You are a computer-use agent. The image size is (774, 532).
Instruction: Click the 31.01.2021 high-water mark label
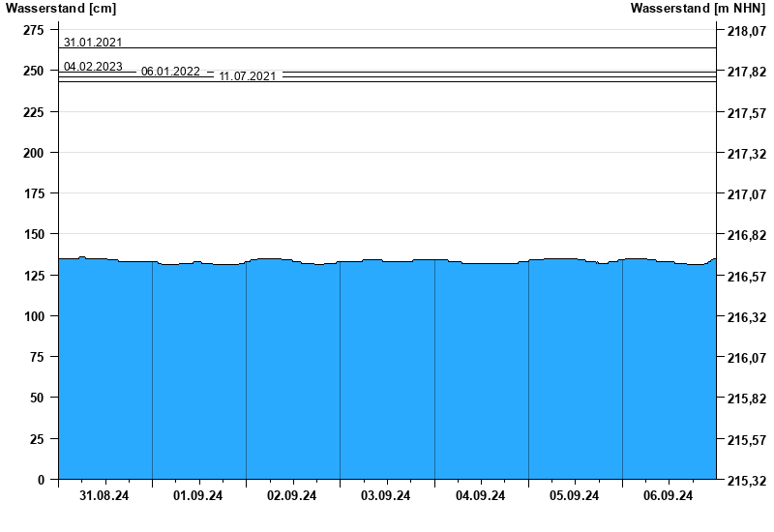[93, 43]
